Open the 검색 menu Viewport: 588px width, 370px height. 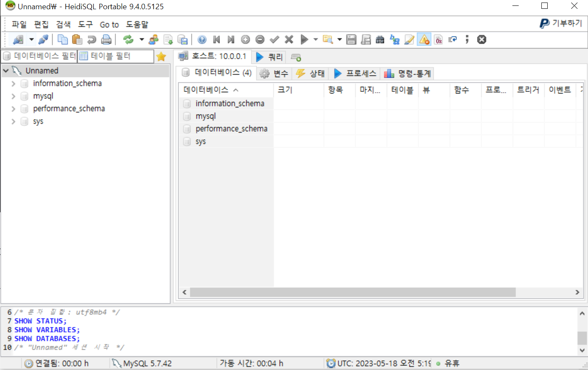click(x=63, y=25)
